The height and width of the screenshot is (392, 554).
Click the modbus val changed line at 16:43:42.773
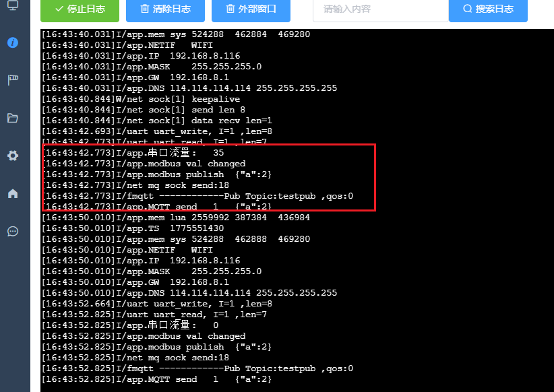(x=144, y=164)
